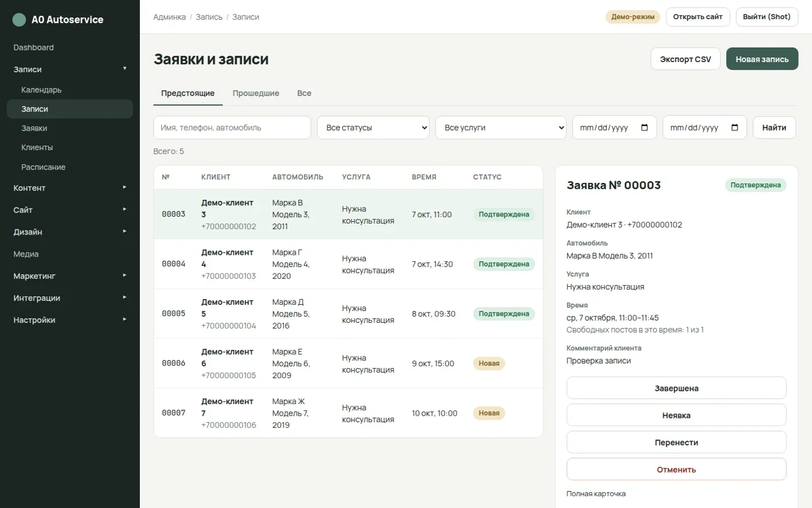Click the Экспорт CSV button
Viewport: 812px width, 508px height.
[x=686, y=59]
